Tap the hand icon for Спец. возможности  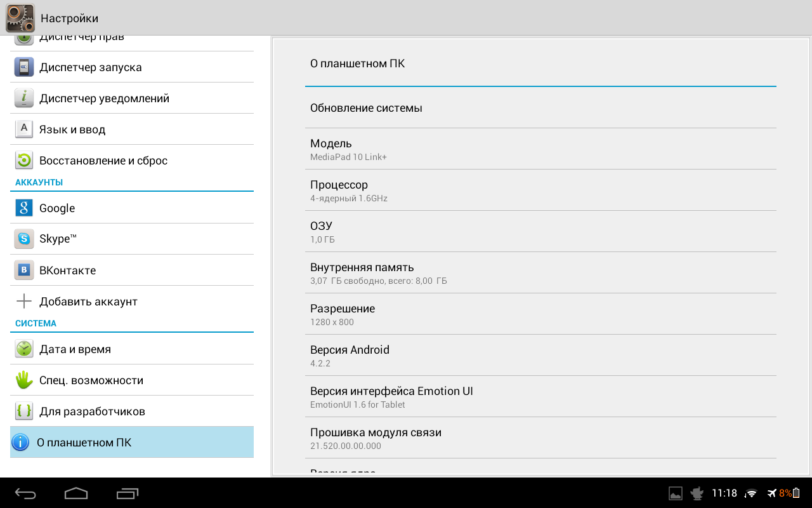(24, 380)
